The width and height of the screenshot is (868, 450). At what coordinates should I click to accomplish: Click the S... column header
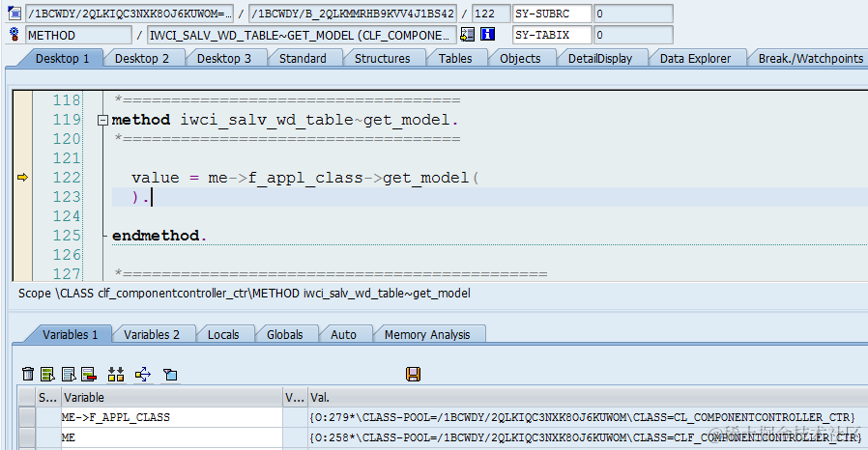pos(48,398)
